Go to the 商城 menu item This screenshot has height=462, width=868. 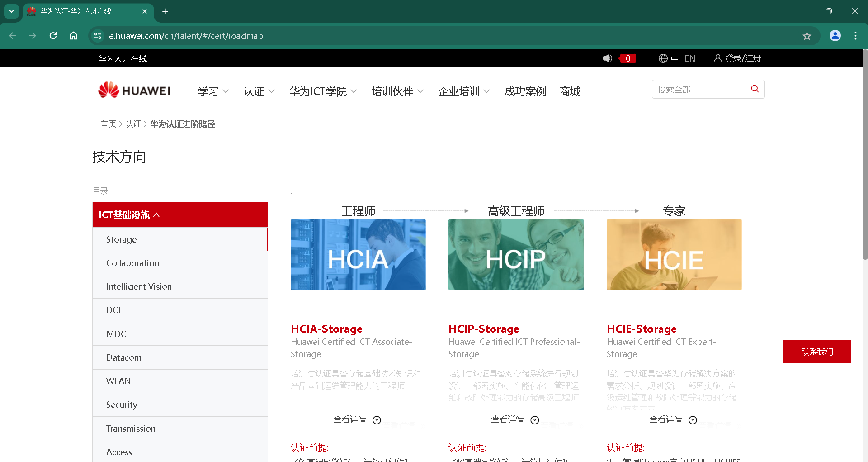(570, 91)
